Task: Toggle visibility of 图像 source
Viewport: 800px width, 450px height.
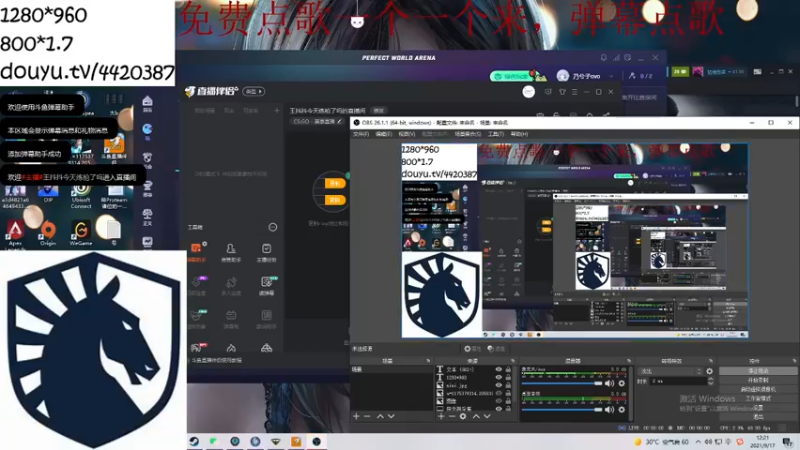Action: click(498, 402)
